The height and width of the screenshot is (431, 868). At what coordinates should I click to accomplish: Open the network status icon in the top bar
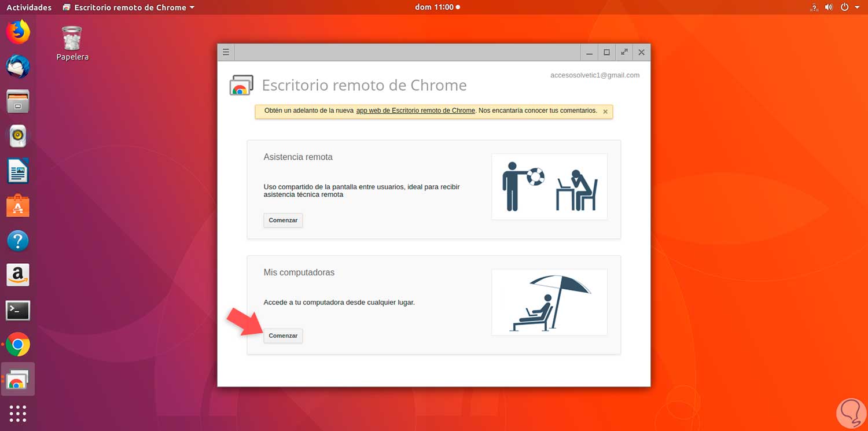(x=815, y=8)
